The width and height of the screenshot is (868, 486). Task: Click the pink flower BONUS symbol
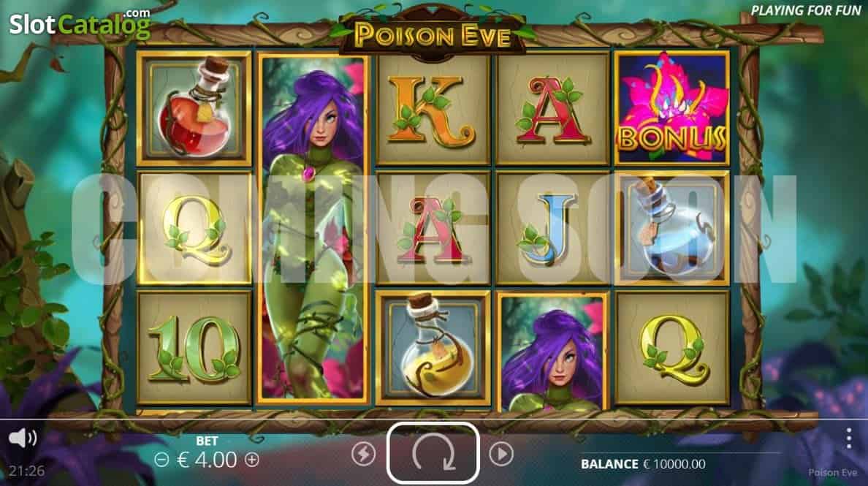[x=671, y=108]
